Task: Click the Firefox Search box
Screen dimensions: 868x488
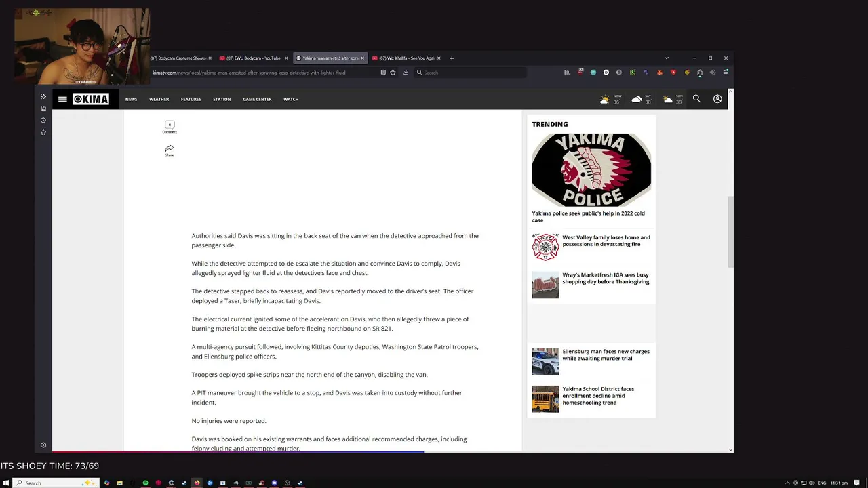Action: [470, 73]
